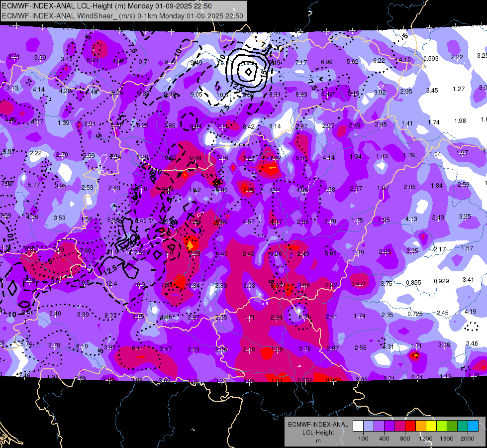Select the lime green legend swatch
Viewport: 487px width, 448px height.
pyautogui.click(x=442, y=426)
